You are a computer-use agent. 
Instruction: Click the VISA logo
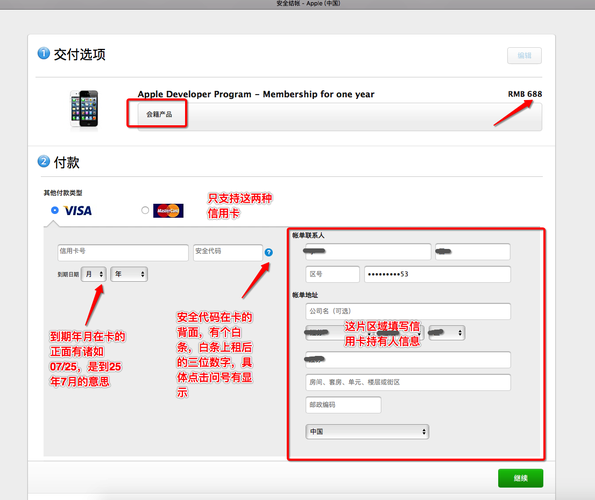(78, 211)
